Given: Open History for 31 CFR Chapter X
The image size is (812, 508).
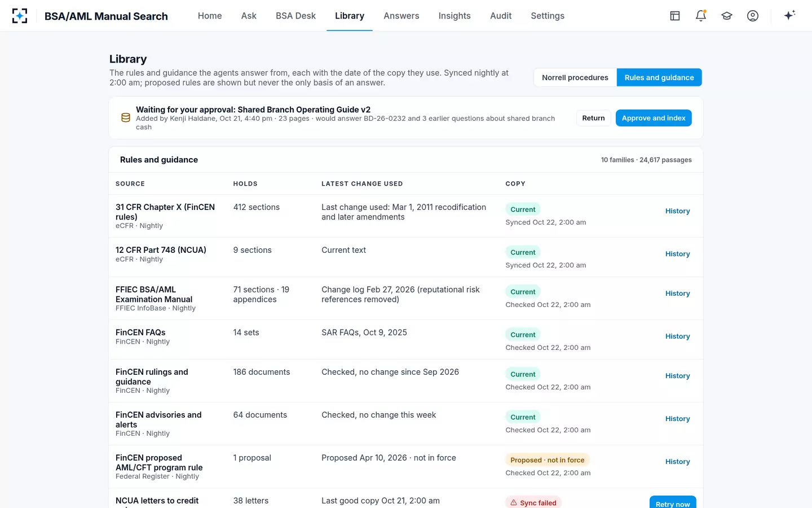Looking at the screenshot, I should 678,211.
